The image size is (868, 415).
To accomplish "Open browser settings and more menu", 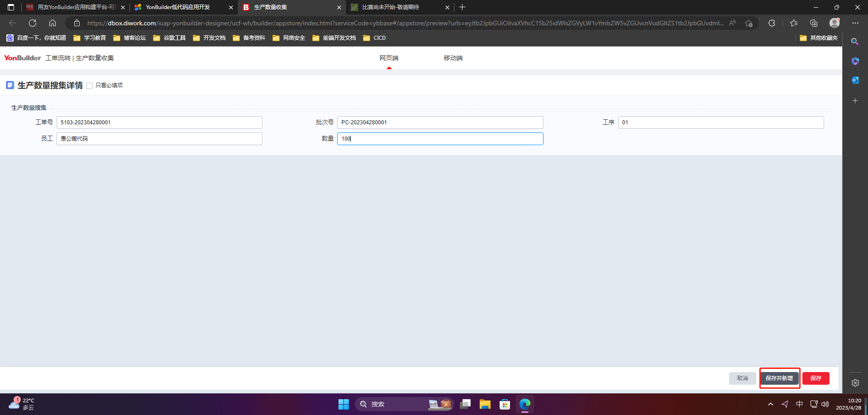I will point(855,23).
